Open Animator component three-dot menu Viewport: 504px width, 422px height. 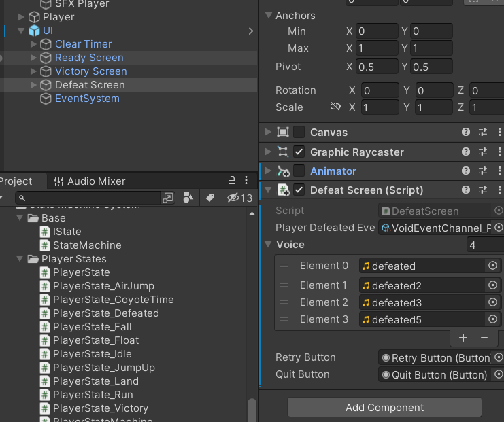click(x=499, y=171)
